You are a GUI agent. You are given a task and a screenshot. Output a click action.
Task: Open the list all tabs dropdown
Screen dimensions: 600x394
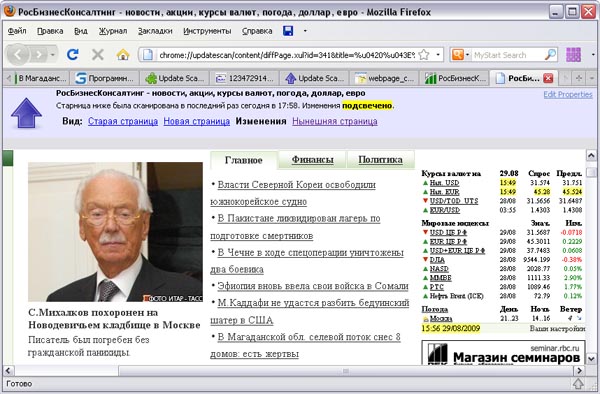592,78
